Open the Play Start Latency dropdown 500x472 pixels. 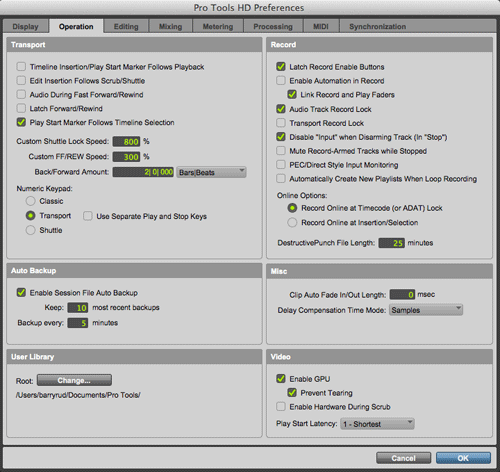377,424
